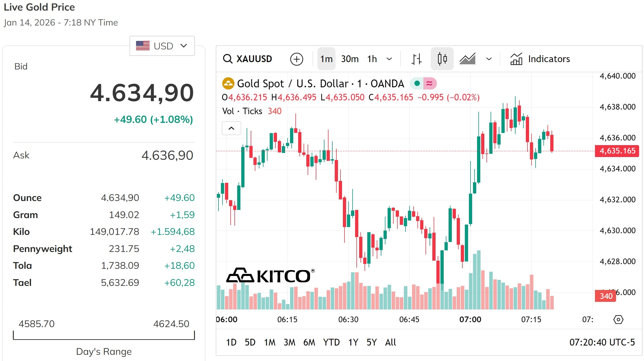Open the Indicators panel
This screenshot has height=361, width=644.
(x=539, y=59)
